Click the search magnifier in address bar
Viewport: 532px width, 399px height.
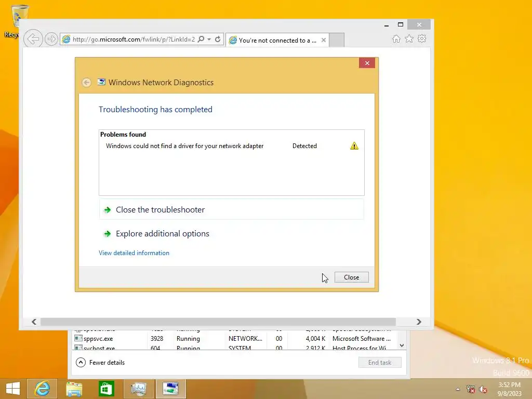pos(201,39)
